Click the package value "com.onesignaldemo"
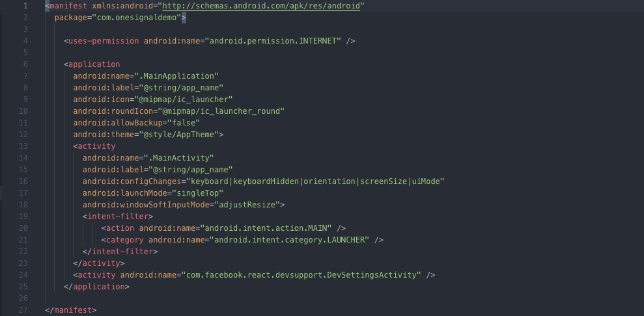 tap(136, 18)
